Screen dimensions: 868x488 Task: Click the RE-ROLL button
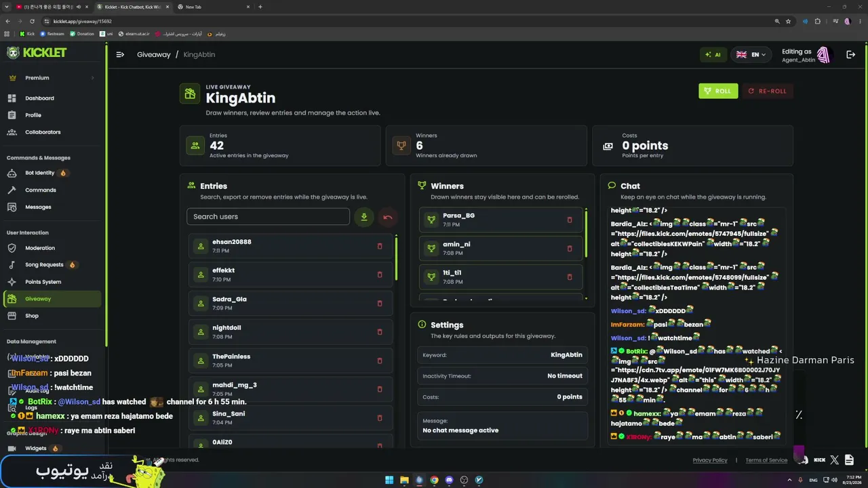[x=768, y=91]
